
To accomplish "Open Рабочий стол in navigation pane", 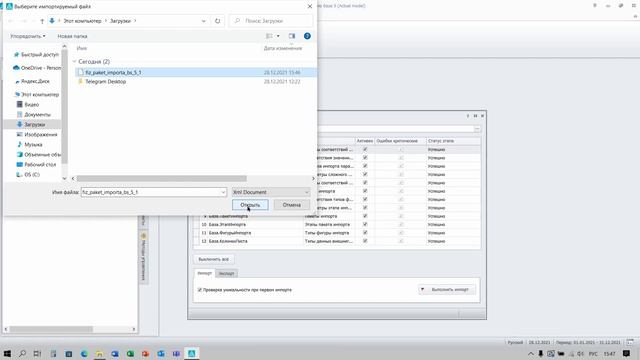I will [36, 164].
